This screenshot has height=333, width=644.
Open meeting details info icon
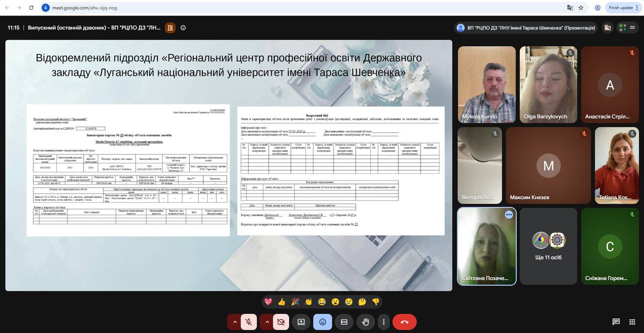(x=183, y=28)
